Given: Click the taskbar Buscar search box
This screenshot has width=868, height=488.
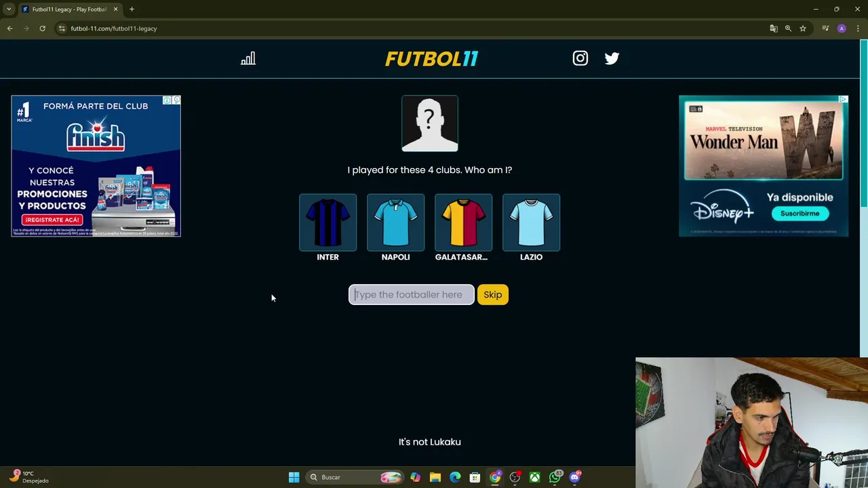Looking at the screenshot, I should pos(354,477).
